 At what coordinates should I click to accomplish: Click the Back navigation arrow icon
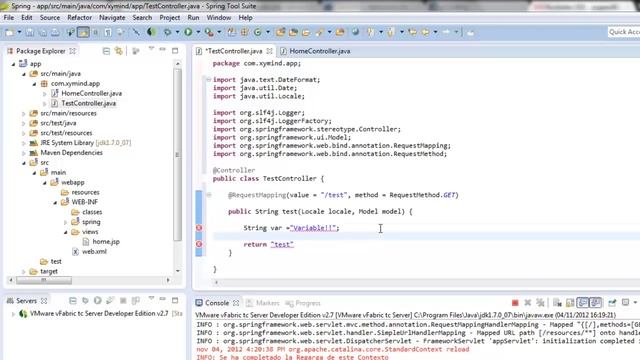(425, 32)
